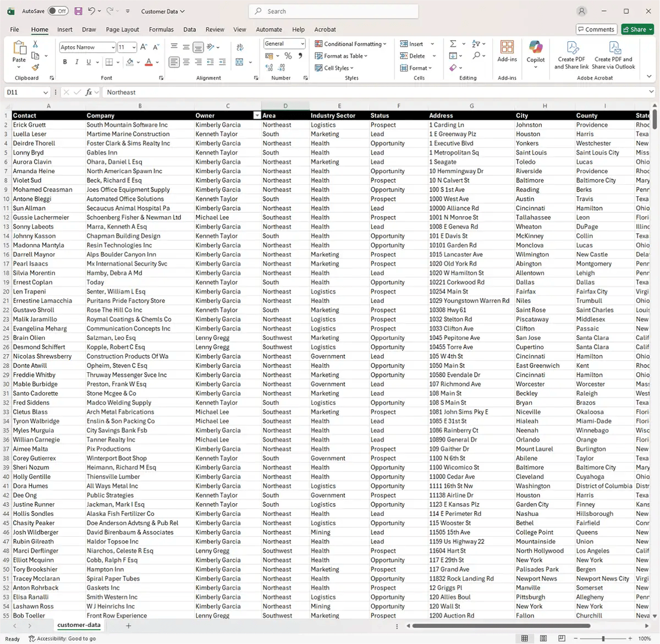Open the font size dropdown
Viewport: 660px width, 644px height.
(x=134, y=47)
